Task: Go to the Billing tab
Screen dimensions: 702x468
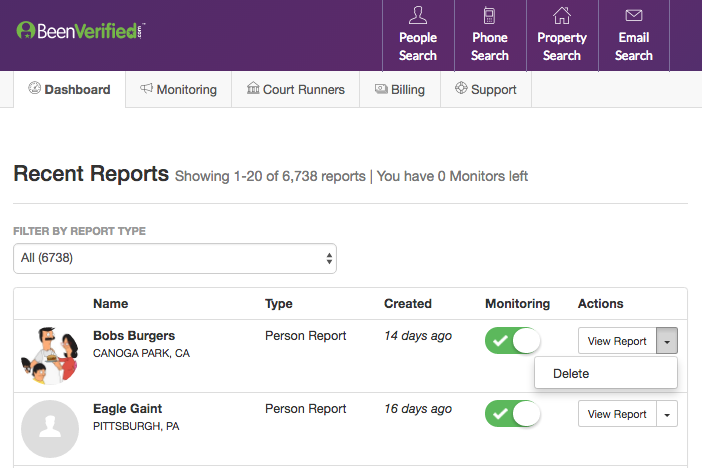Action: 400,89
